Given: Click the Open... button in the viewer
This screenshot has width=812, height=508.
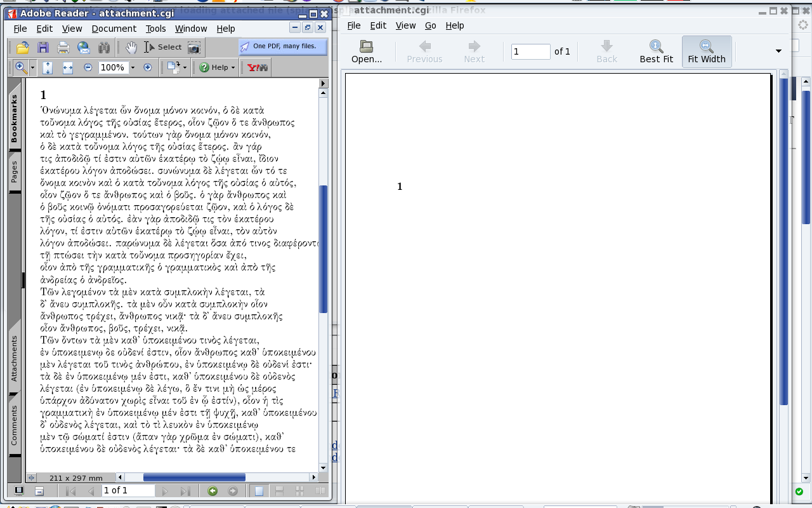Looking at the screenshot, I should [x=367, y=51].
